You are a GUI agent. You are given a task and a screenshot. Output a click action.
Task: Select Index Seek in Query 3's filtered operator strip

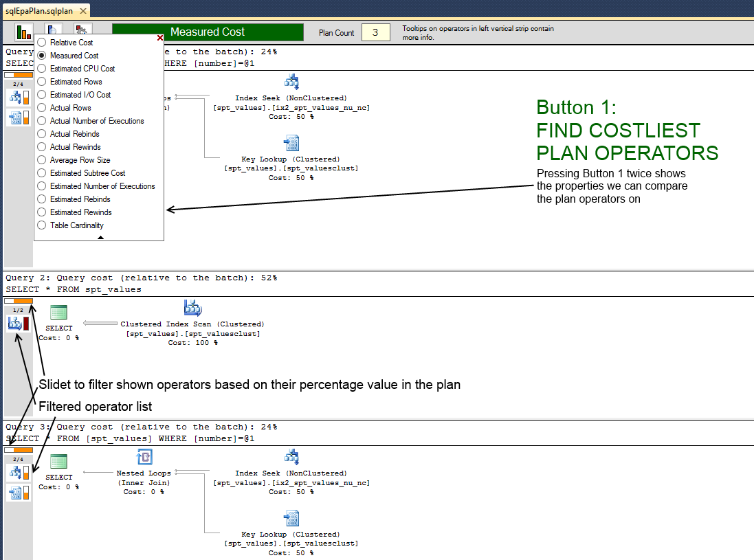[19, 473]
